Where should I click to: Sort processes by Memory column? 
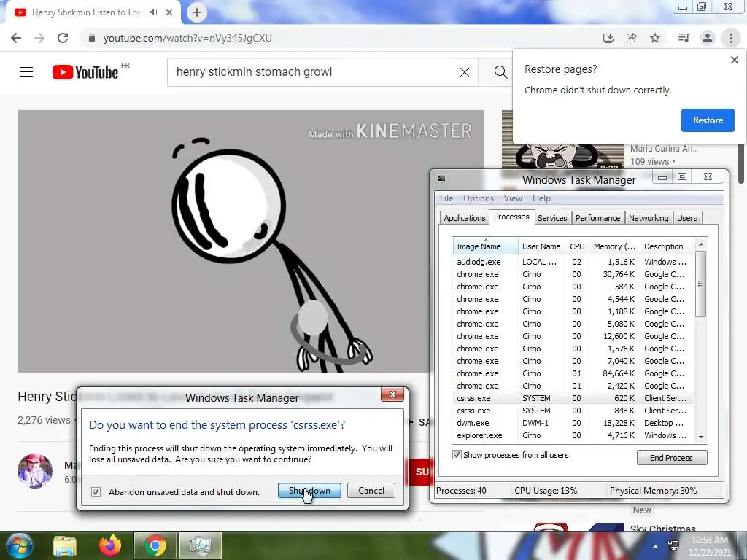614,246
